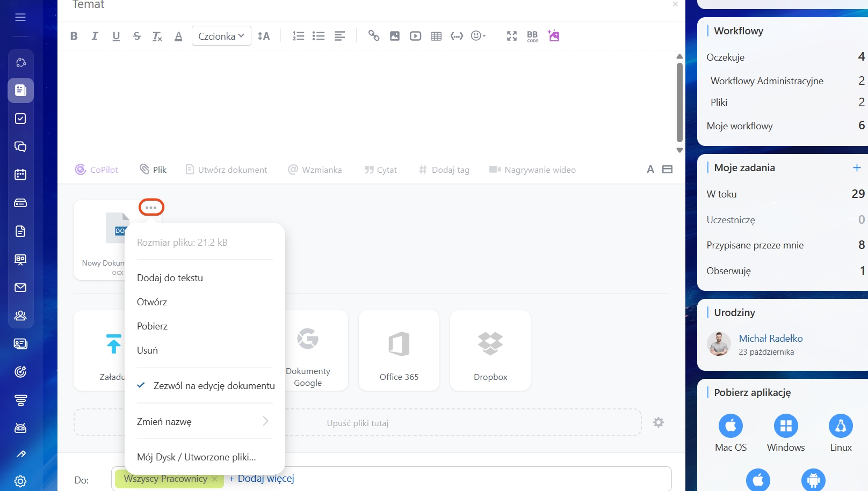Click the Plik attachment button
The height and width of the screenshot is (491, 868).
pos(153,170)
